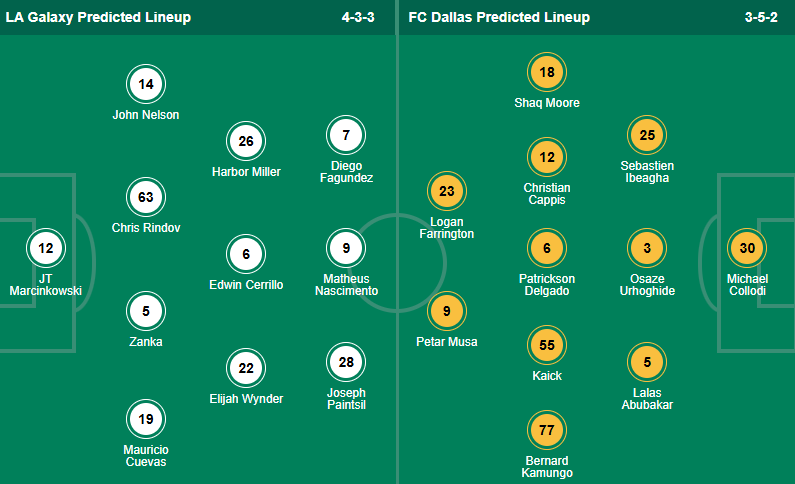Click Shaq Moore's number 18 badge
This screenshot has width=795, height=484.
coord(547,73)
